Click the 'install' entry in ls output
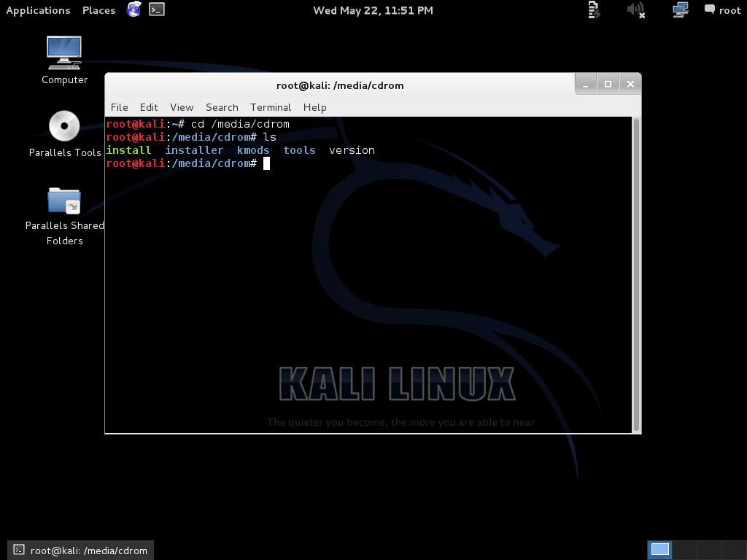Image resolution: width=747 pixels, height=560 pixels. click(x=128, y=150)
